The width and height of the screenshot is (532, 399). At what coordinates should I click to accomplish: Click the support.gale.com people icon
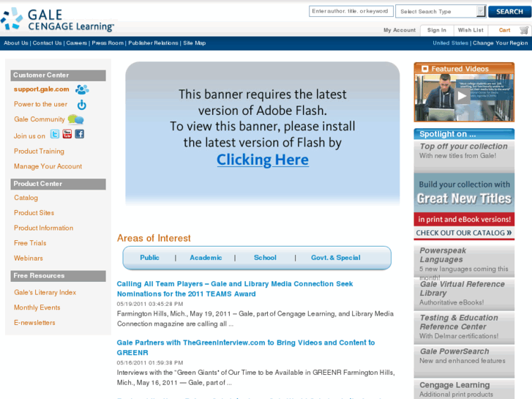click(x=82, y=89)
